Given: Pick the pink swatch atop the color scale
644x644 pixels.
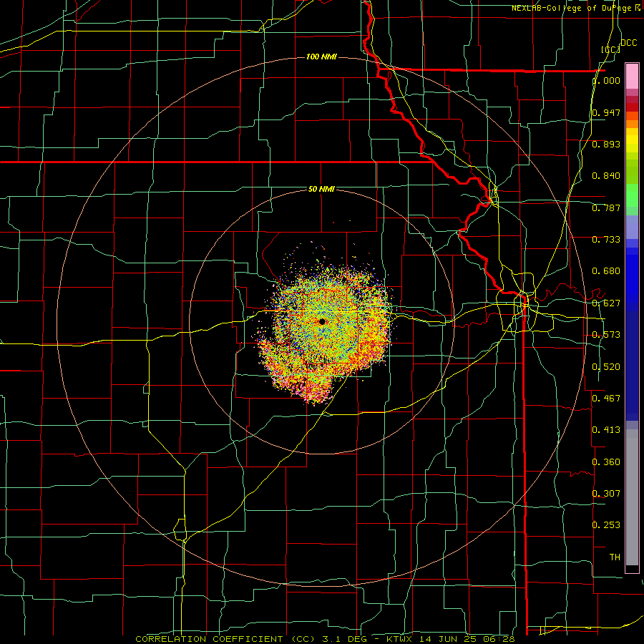Looking at the screenshot, I should coord(632,76).
